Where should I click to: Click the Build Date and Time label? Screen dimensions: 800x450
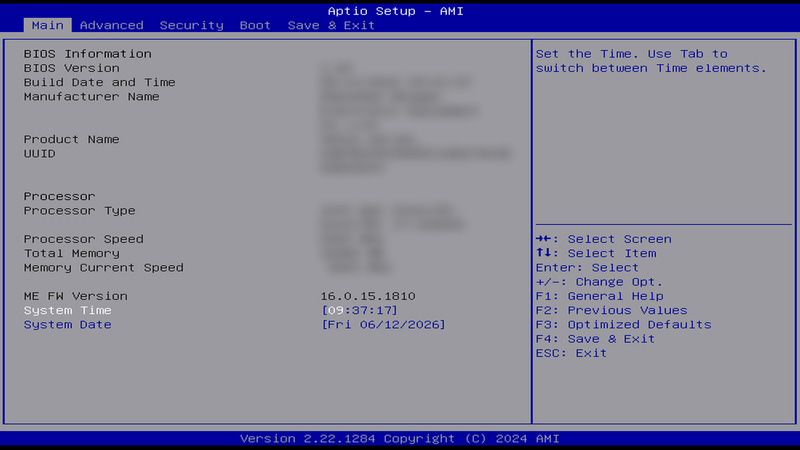[x=99, y=82]
